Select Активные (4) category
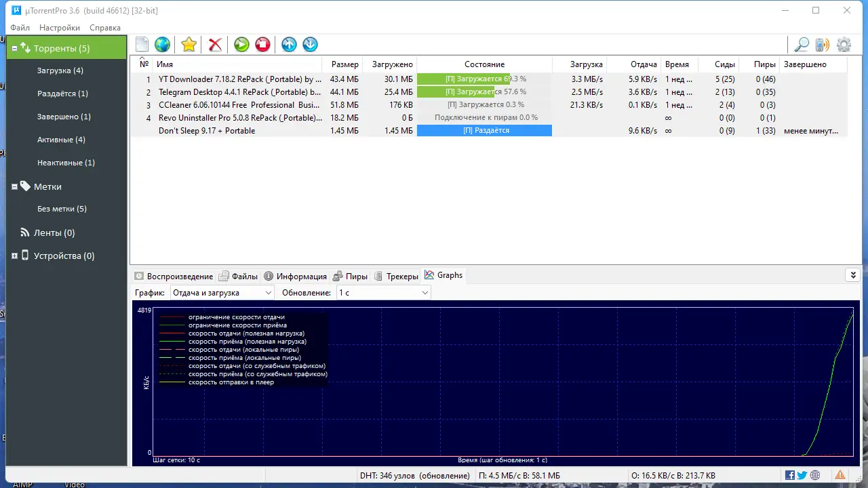The image size is (868, 488). click(61, 140)
